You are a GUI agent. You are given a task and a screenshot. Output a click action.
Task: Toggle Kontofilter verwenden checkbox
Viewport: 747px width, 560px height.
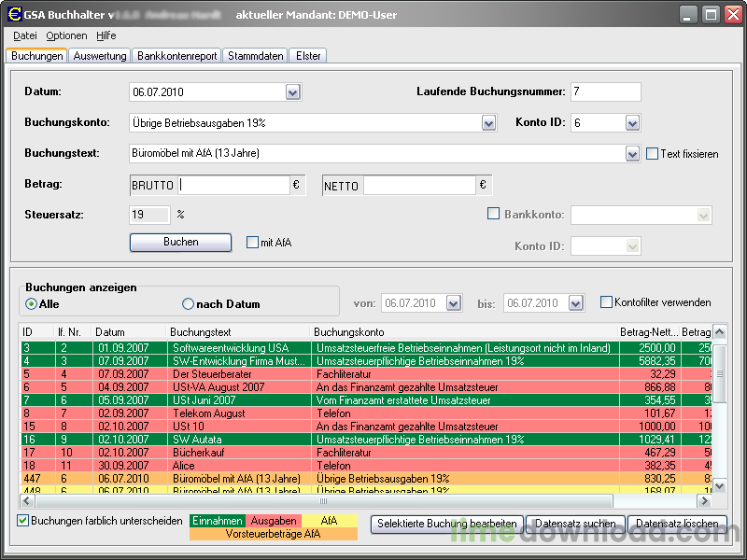point(606,302)
